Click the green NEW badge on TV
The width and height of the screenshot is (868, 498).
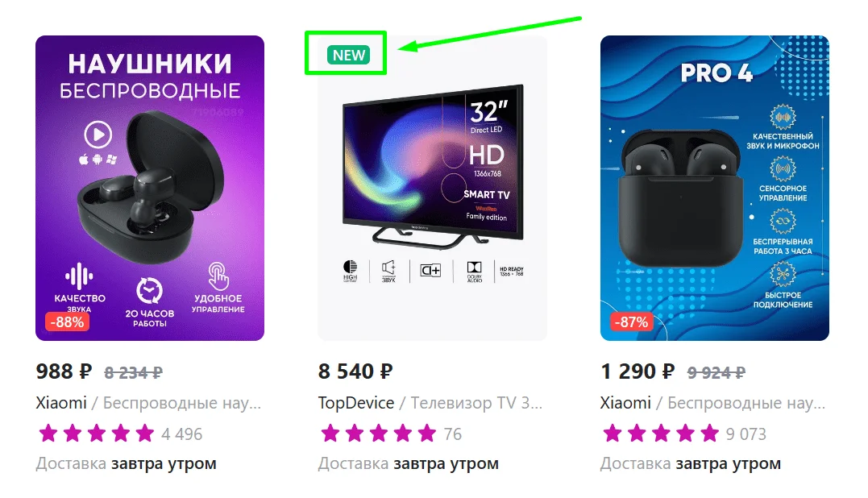tap(348, 56)
